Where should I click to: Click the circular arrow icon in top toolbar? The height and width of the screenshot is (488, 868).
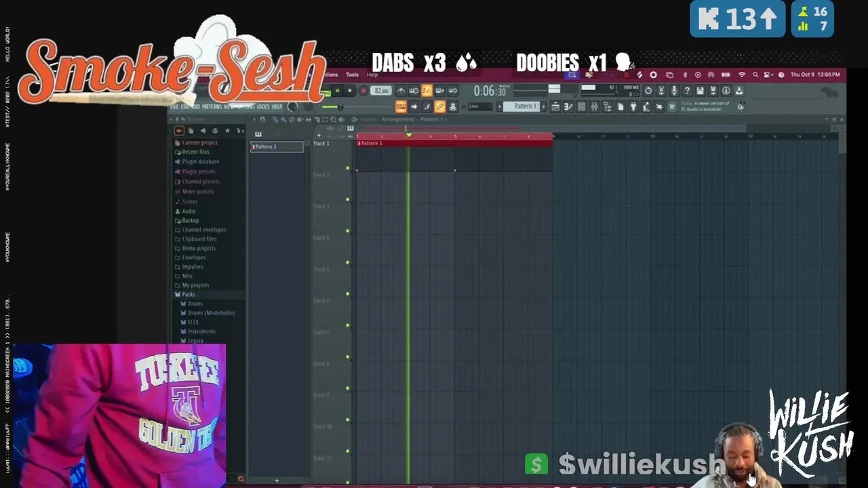[648, 90]
